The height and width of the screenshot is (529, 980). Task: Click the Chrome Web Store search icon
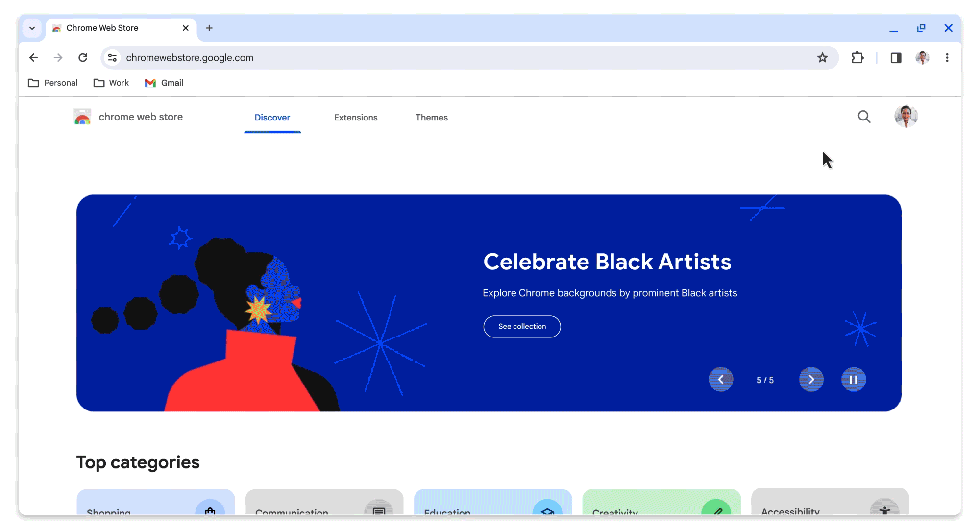point(865,117)
